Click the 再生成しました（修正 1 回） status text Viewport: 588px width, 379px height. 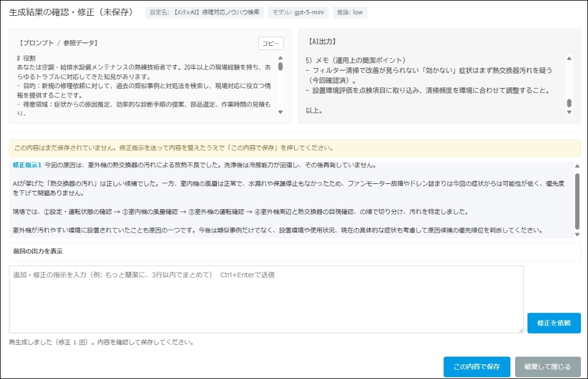[101, 342]
